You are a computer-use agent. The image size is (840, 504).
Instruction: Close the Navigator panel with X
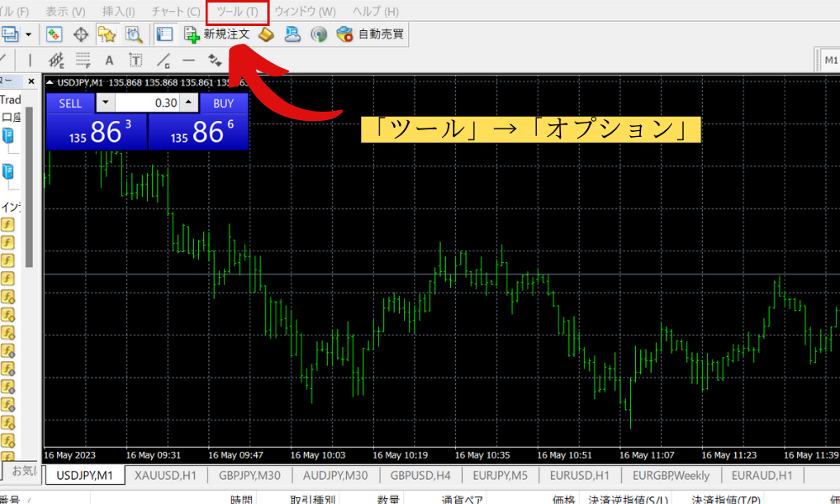point(31,81)
